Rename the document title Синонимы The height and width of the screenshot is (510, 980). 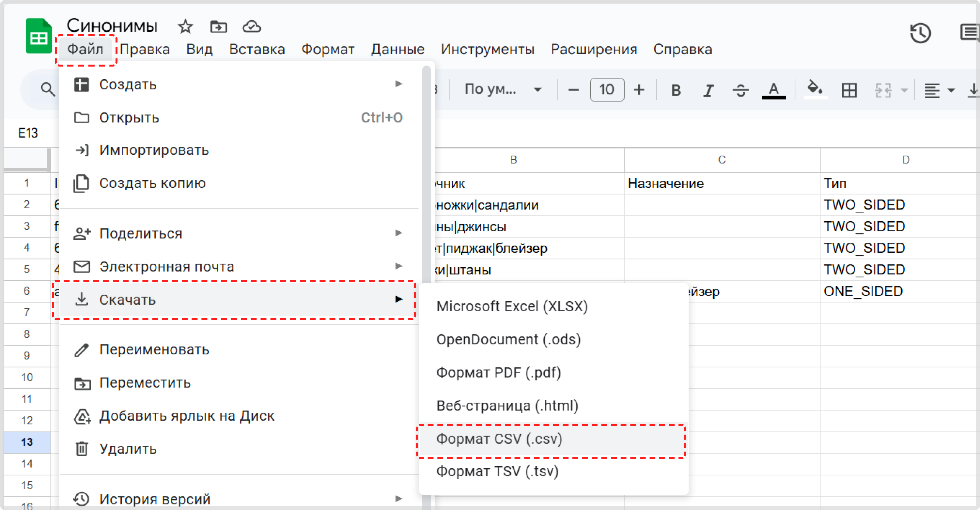(112, 26)
